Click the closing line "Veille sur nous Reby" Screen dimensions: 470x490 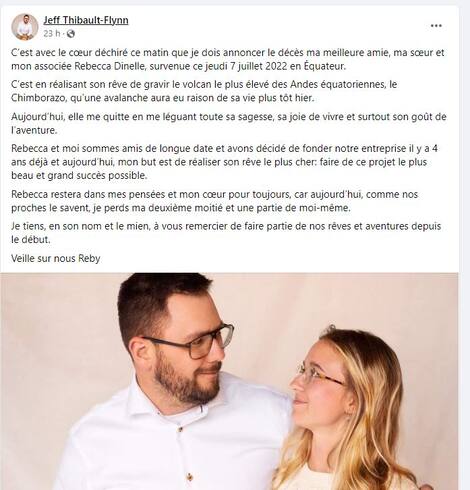tap(56, 258)
